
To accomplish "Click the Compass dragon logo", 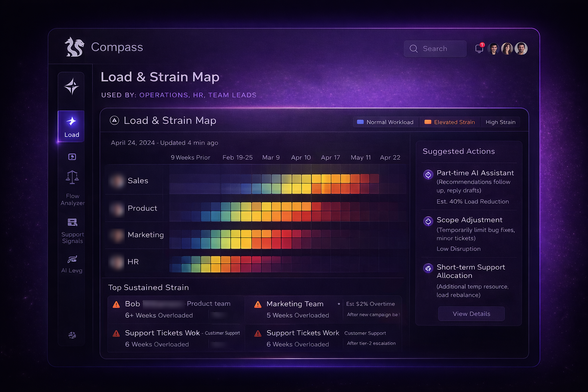I will coord(74,47).
